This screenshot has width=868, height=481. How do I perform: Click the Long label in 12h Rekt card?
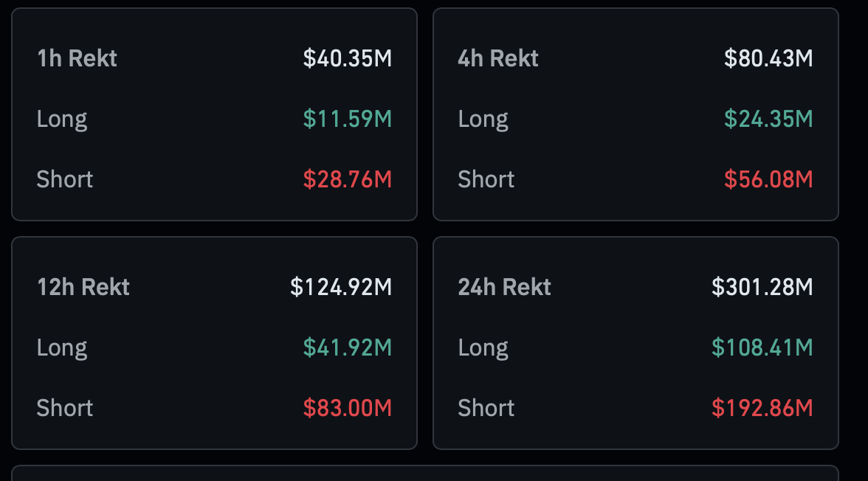click(62, 347)
